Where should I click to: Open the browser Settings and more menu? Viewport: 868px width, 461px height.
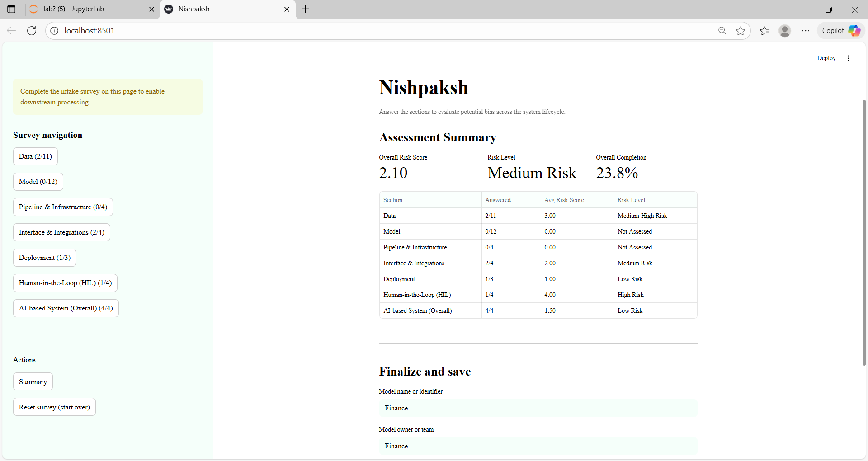[806, 31]
